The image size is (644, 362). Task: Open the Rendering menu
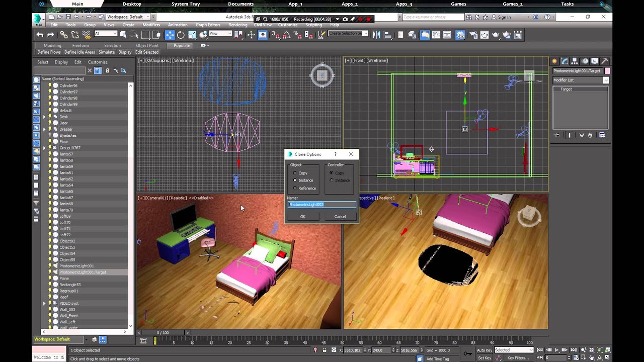pyautogui.click(x=238, y=25)
